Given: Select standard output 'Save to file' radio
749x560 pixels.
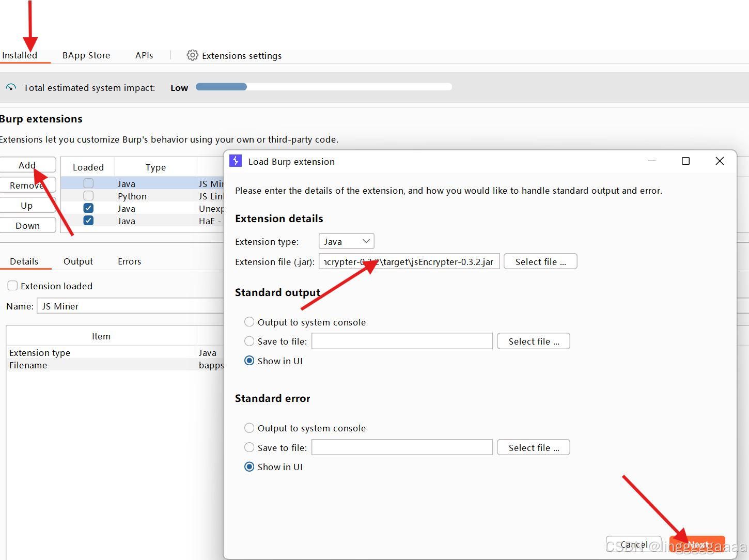Looking at the screenshot, I should point(249,341).
